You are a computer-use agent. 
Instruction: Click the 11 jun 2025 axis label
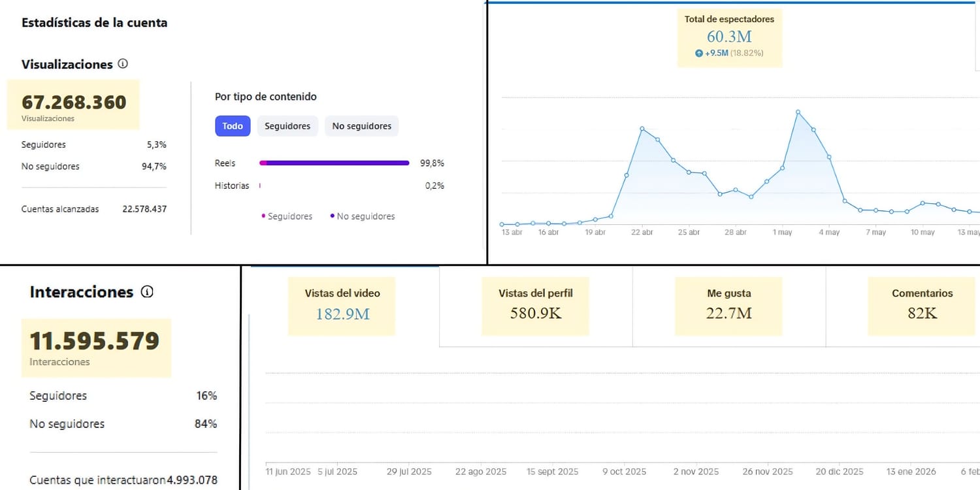point(288,472)
